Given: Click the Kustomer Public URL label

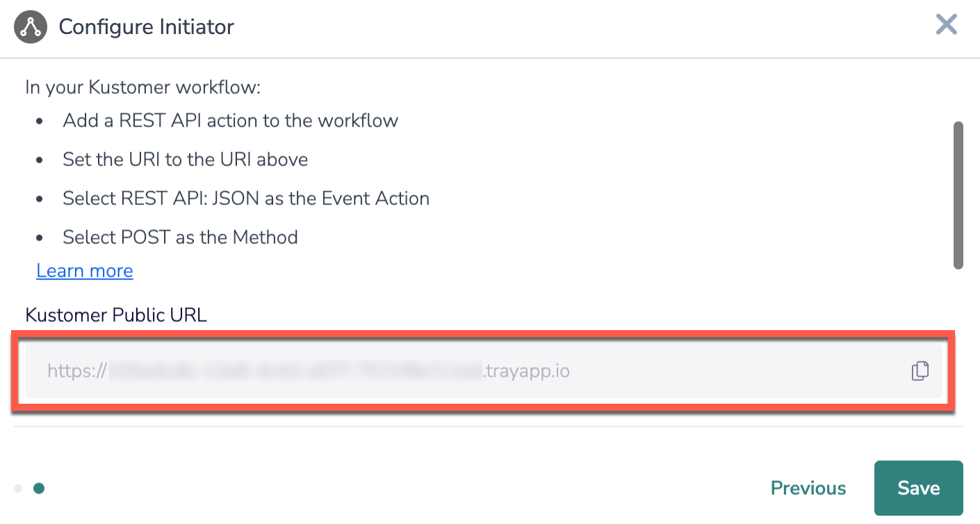Looking at the screenshot, I should tap(116, 315).
